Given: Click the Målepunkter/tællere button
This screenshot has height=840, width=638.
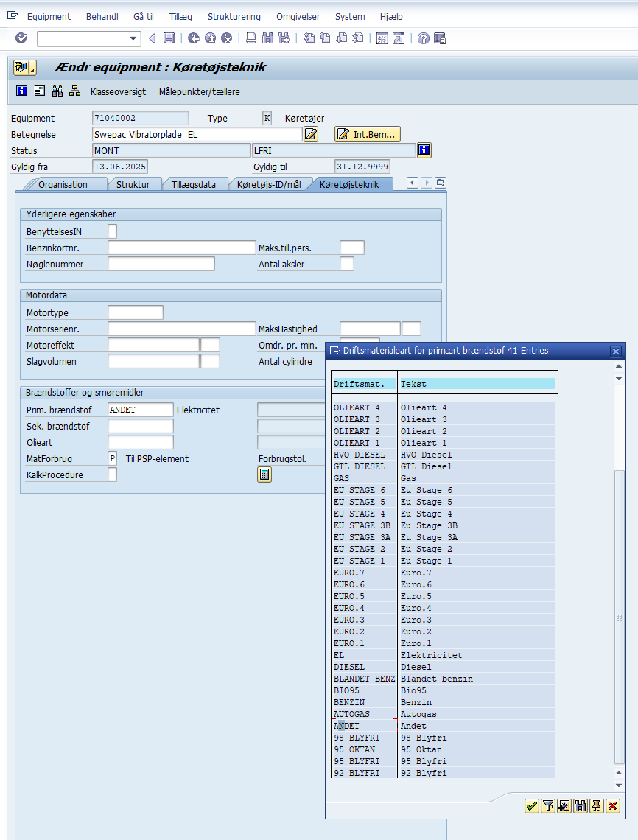Looking at the screenshot, I should pyautogui.click(x=199, y=91).
